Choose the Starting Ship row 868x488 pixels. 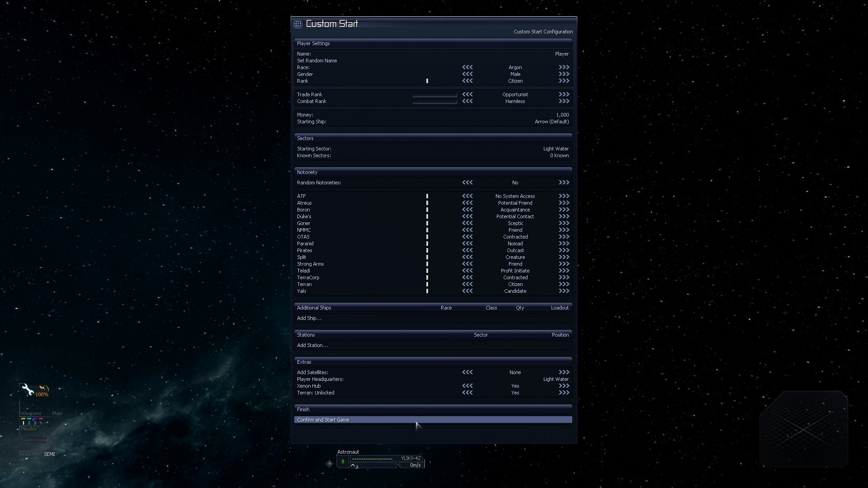click(x=433, y=122)
